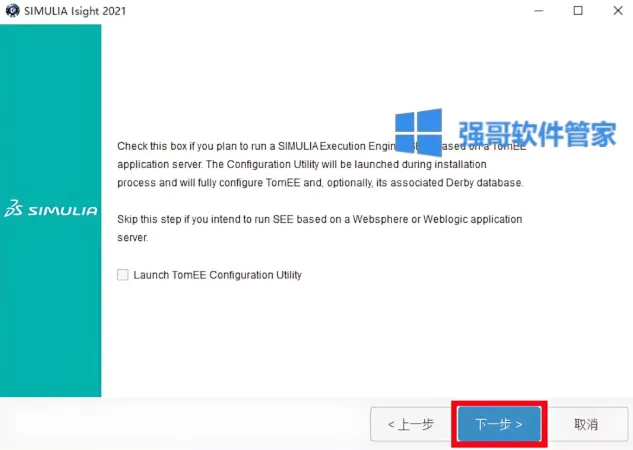The height and width of the screenshot is (450, 633).
Task: Click the empty upper area of teal sidebar
Action: [x=50, y=101]
